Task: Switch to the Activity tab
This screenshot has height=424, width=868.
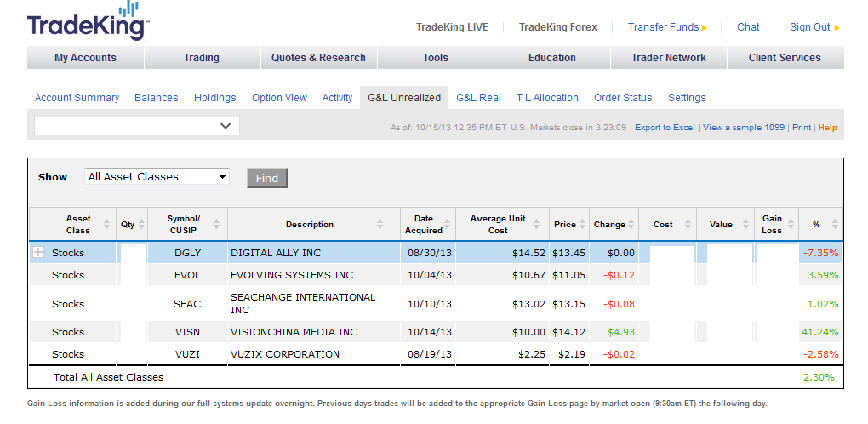Action: click(338, 97)
